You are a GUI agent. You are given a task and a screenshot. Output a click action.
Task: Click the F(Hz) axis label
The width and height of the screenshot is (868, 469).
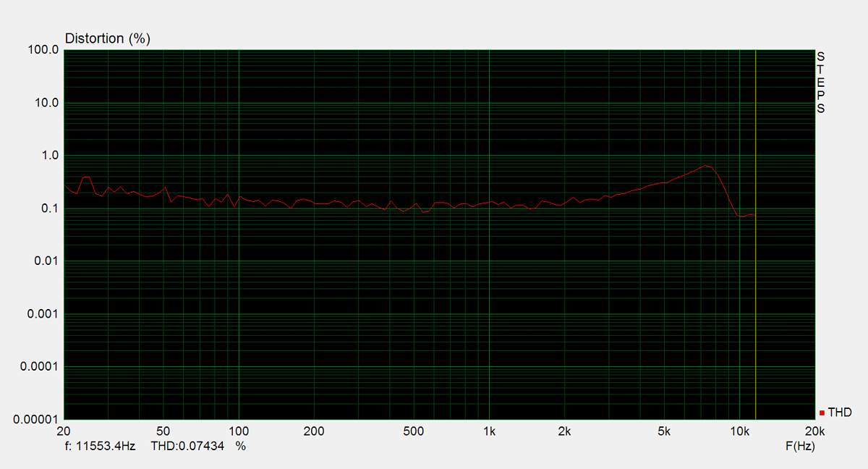(800, 446)
